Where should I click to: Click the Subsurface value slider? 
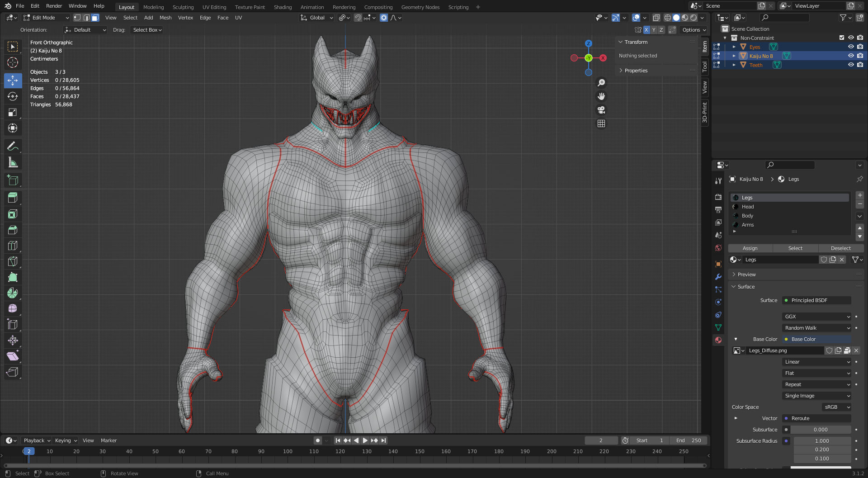coord(821,430)
